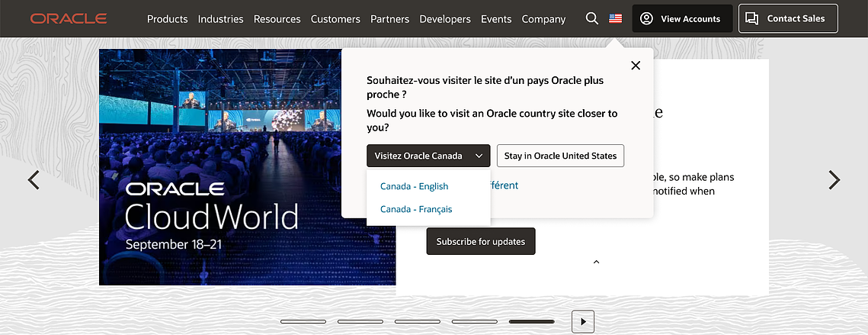
Task: Click the United States flag country selector
Action: pyautogui.click(x=615, y=18)
